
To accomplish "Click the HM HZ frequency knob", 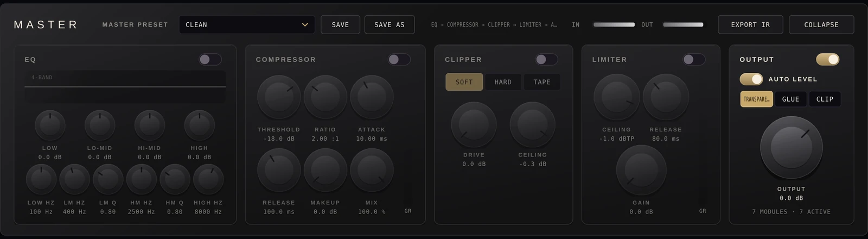I will (x=142, y=179).
